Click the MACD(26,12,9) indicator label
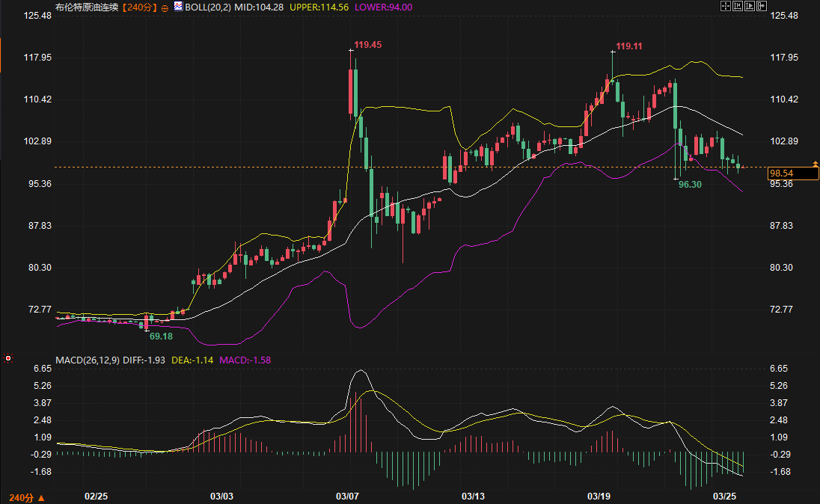820x504 pixels. 88,360
